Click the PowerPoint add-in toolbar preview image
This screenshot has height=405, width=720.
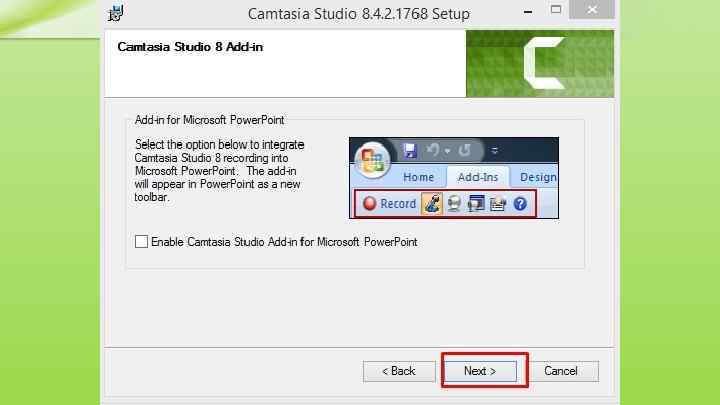[x=454, y=178]
